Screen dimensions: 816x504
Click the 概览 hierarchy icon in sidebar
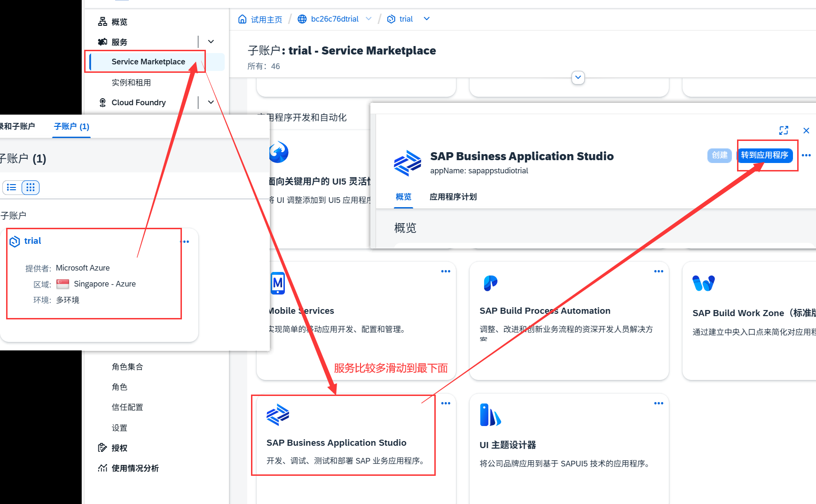102,22
